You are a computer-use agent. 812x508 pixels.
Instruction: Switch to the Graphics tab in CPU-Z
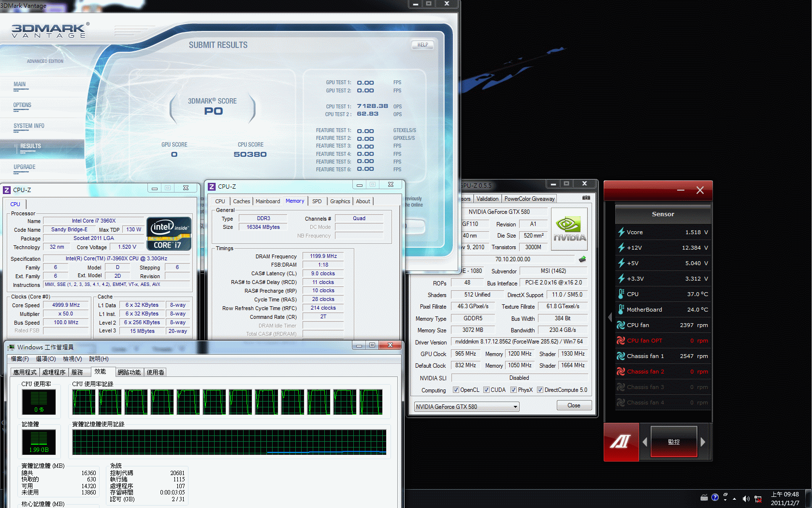tap(340, 201)
